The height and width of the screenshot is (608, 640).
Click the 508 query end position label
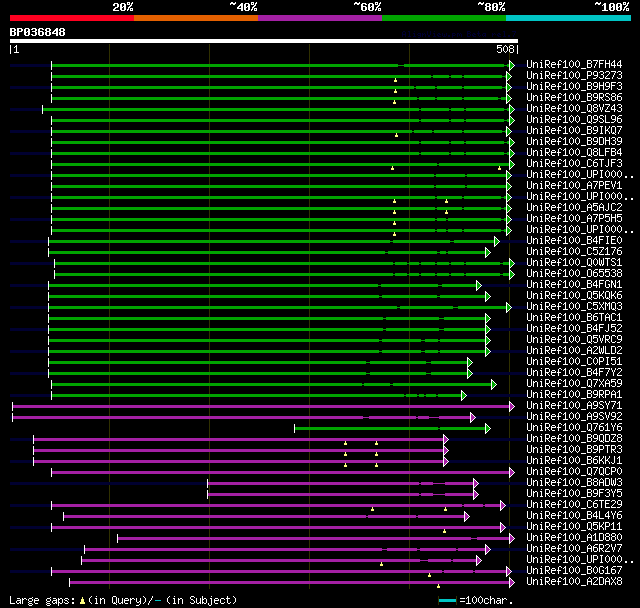point(505,49)
